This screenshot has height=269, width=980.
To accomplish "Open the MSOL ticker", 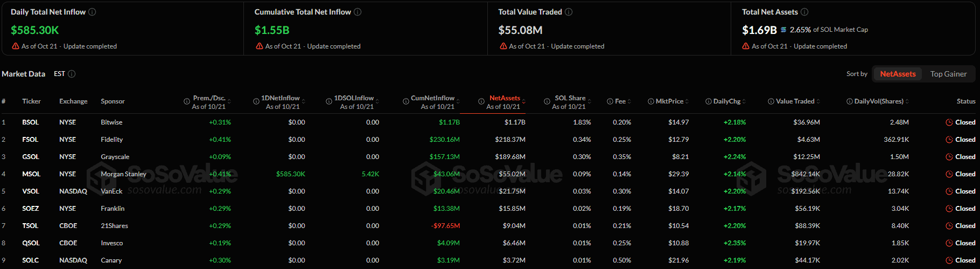I will (x=31, y=174).
